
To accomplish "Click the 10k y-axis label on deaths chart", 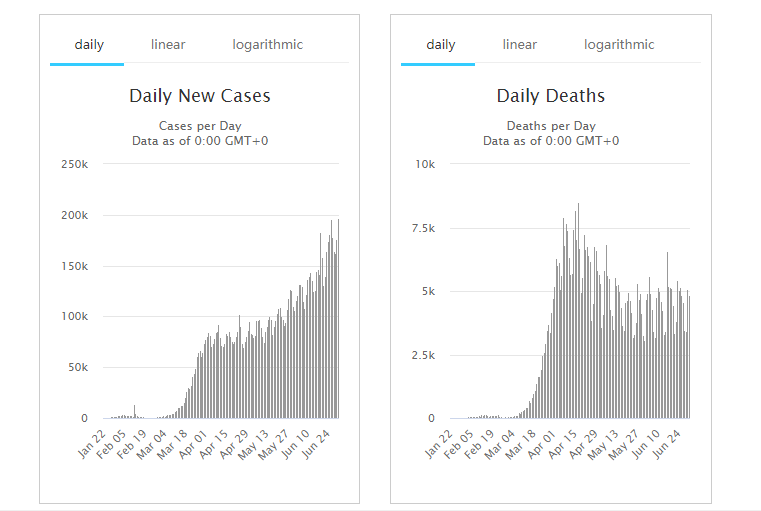I will (x=425, y=164).
